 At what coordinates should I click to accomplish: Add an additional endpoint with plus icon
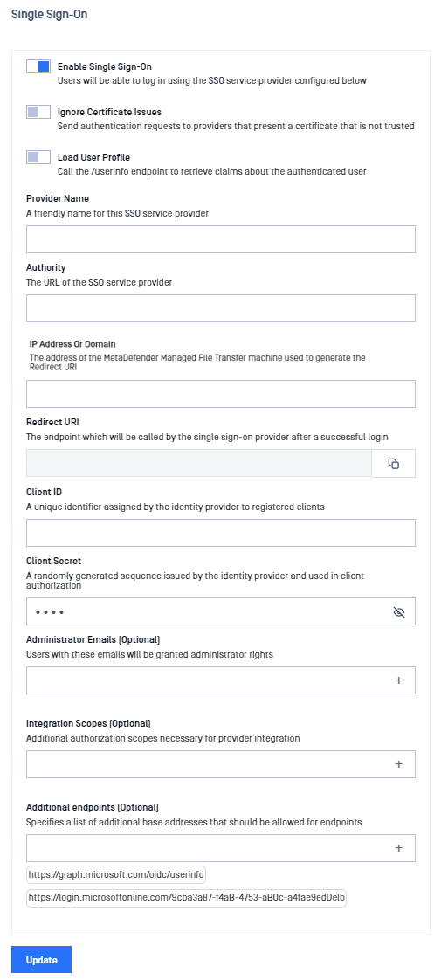coord(398,847)
